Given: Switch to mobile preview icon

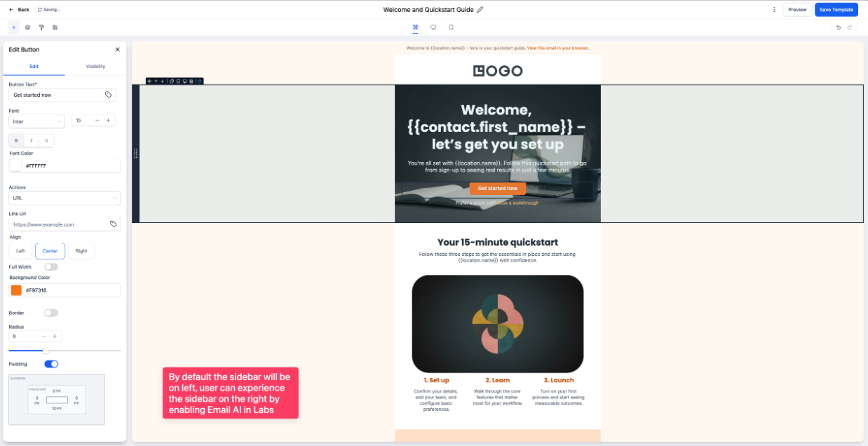Looking at the screenshot, I should (x=451, y=27).
